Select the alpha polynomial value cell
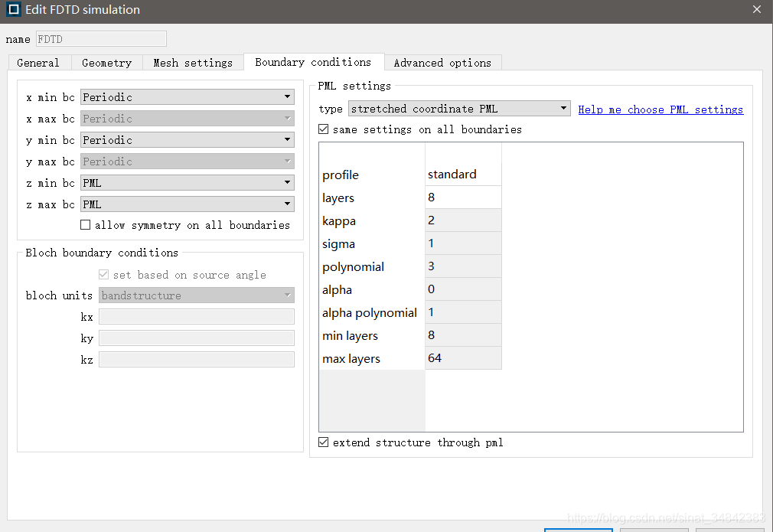The width and height of the screenshot is (773, 532). pyautogui.click(x=463, y=312)
